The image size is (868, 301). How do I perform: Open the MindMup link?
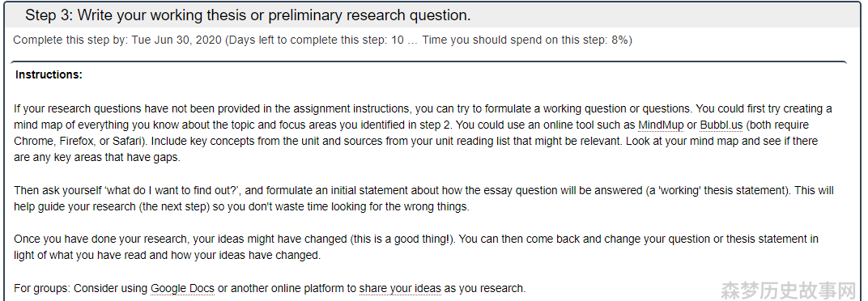661,125
